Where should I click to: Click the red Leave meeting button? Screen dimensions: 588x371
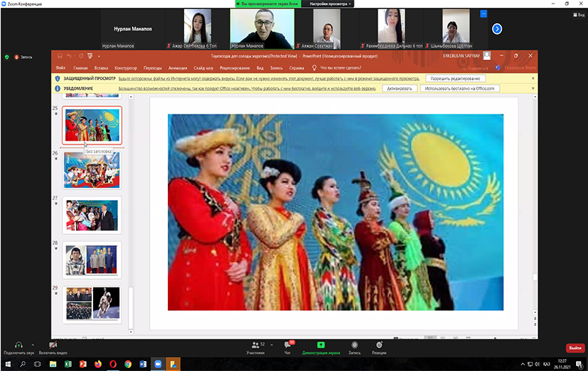click(x=575, y=348)
